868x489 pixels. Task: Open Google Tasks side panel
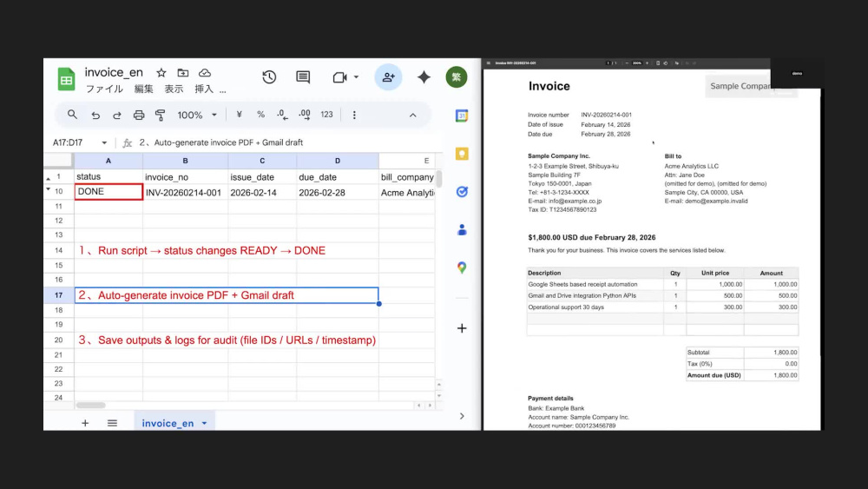pyautogui.click(x=462, y=192)
